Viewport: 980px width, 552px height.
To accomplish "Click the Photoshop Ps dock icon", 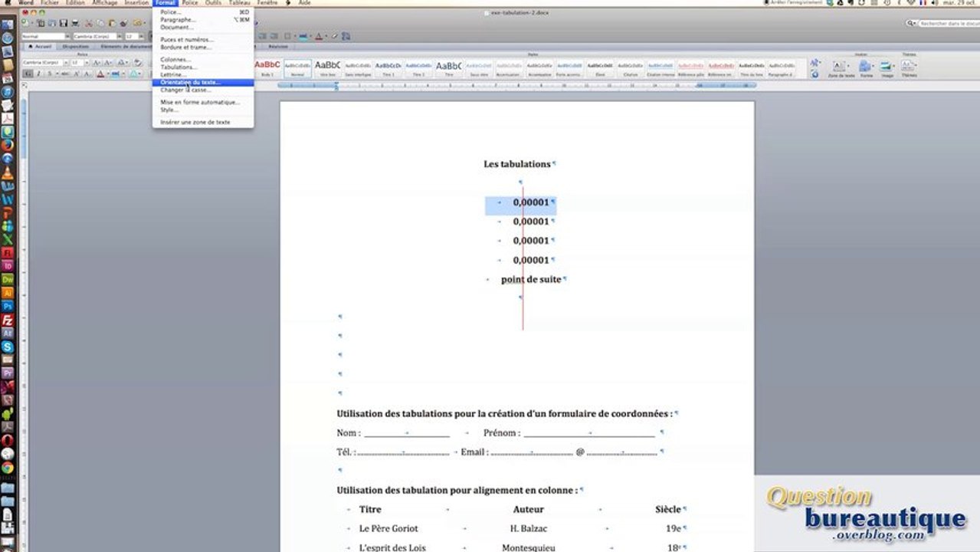I will pyautogui.click(x=7, y=306).
